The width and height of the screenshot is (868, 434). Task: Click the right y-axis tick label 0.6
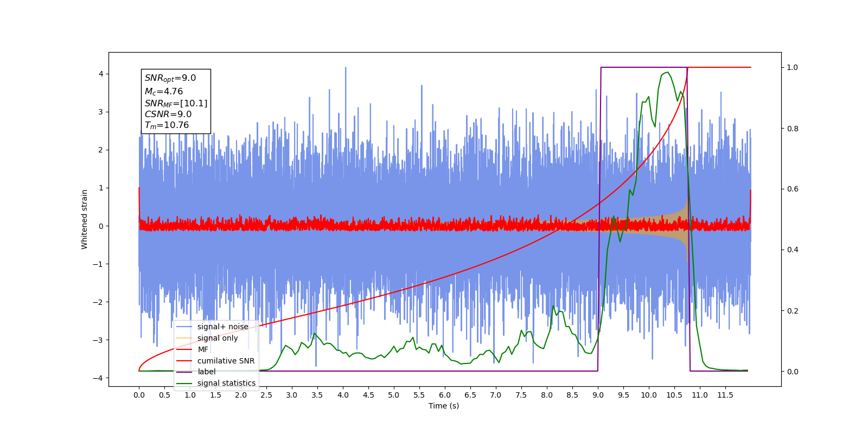(x=793, y=189)
